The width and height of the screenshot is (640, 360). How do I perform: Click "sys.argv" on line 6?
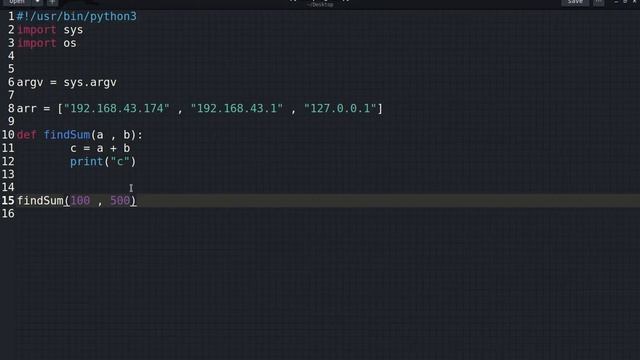90,82
